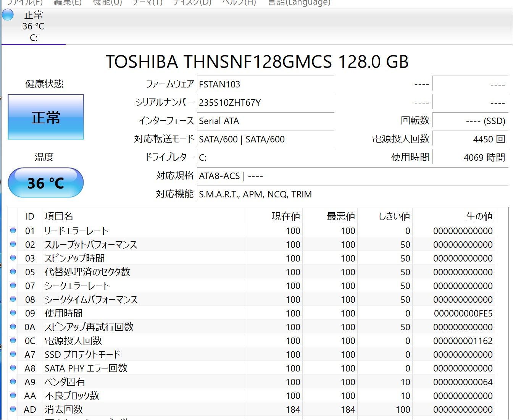Select the 消去回数 row name
The height and width of the screenshot is (420, 513).
64,409
